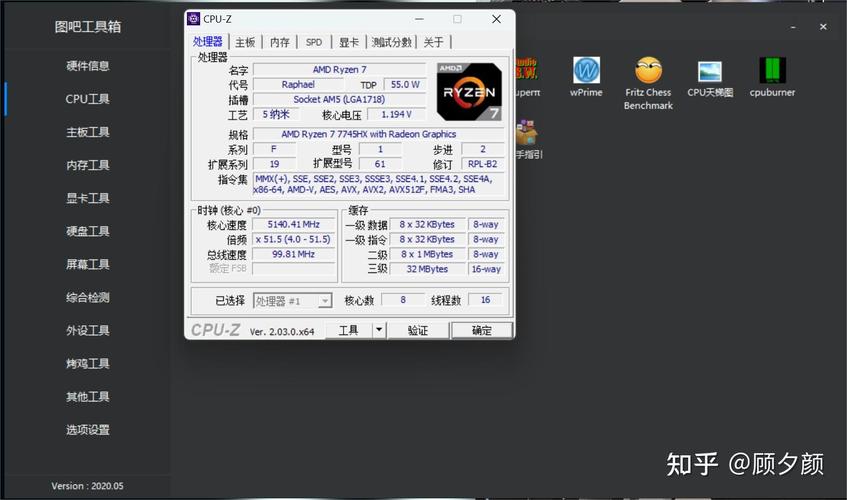This screenshot has width=847, height=500.
Task: Click the 16-way L3 associativity value
Action: [x=486, y=269]
